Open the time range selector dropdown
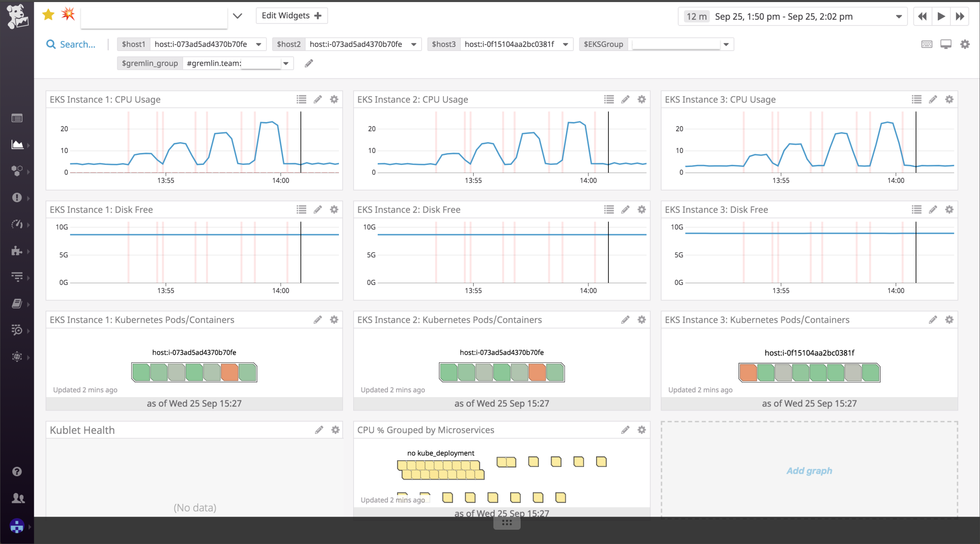Image resolution: width=980 pixels, height=544 pixels. click(x=899, y=17)
